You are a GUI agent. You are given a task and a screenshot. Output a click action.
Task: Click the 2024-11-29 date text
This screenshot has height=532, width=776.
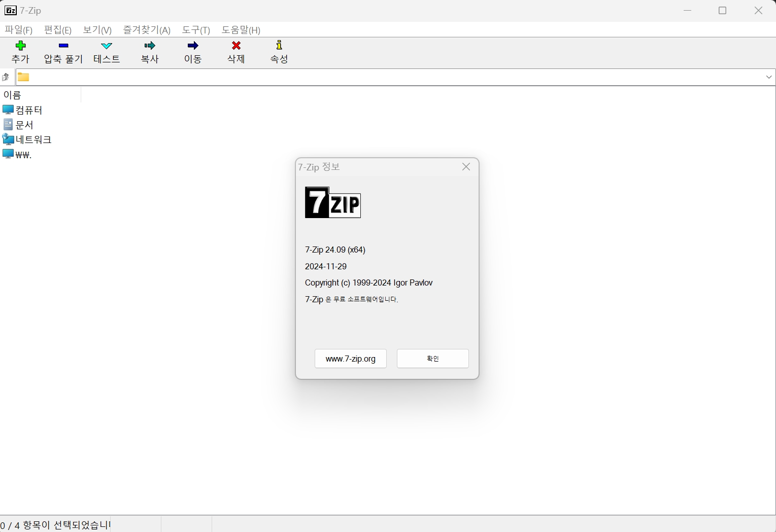tap(326, 266)
